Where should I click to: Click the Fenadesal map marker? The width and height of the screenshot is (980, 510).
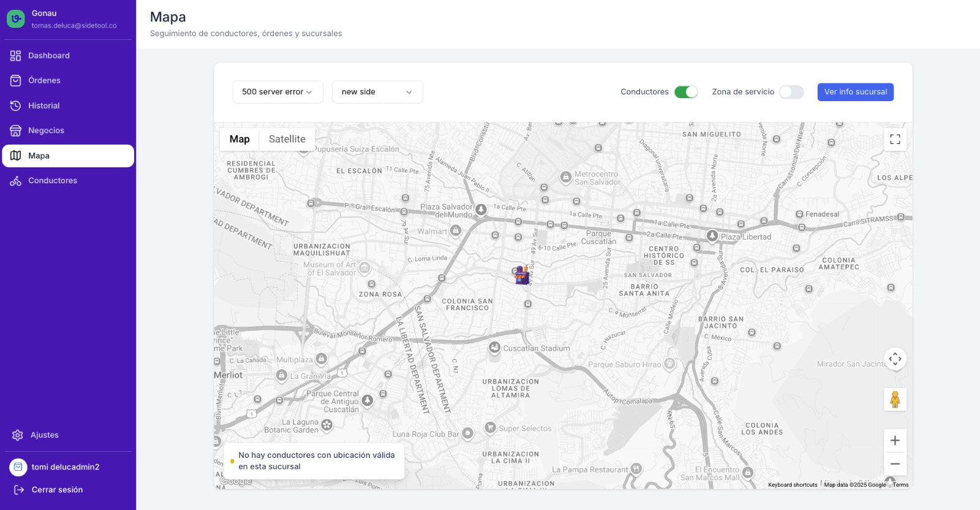pos(799,214)
